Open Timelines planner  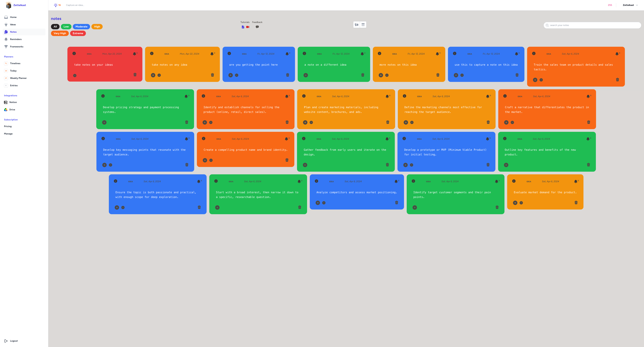pos(24,63)
